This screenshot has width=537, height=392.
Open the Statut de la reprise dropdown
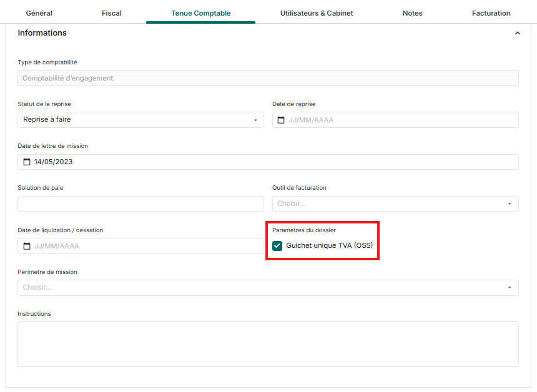[x=140, y=120]
